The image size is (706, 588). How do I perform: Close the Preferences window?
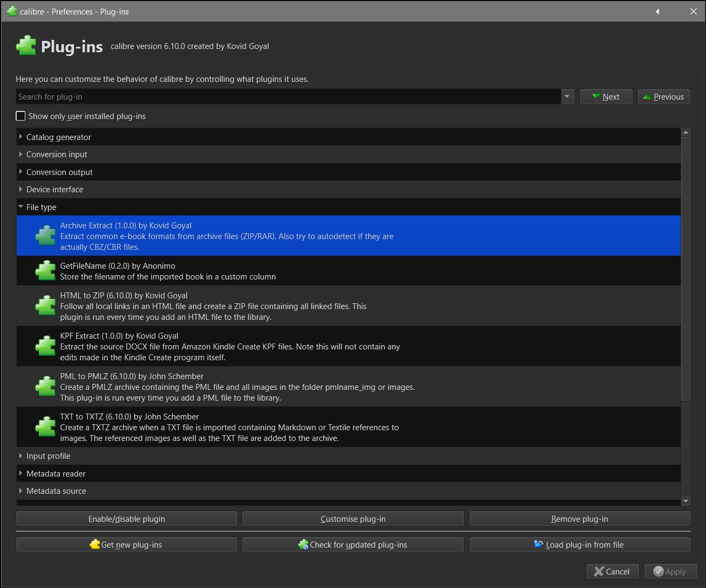pos(694,11)
